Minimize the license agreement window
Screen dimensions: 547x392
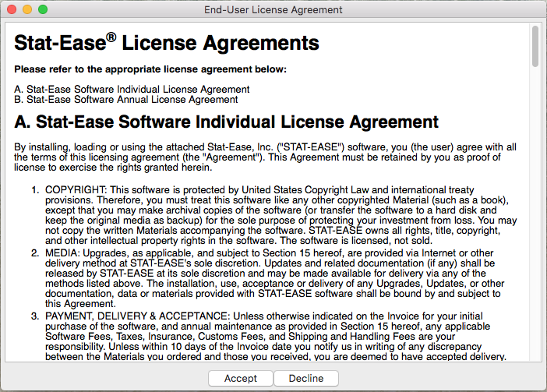point(27,9)
